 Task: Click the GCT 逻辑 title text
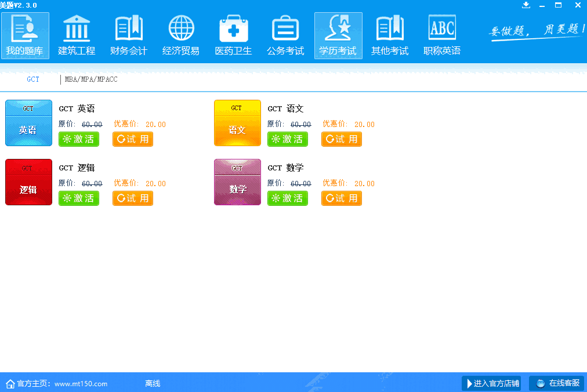click(x=77, y=168)
